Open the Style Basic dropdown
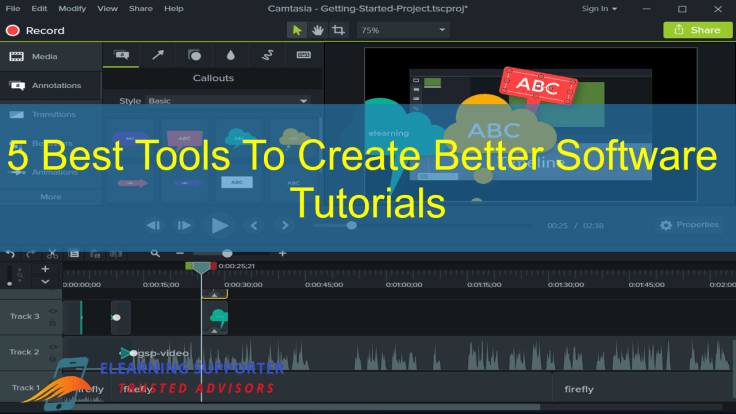The height and width of the screenshot is (414, 736). pyautogui.click(x=228, y=101)
